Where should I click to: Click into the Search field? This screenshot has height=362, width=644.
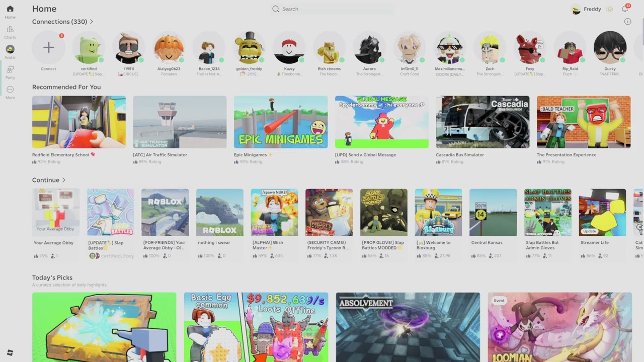tap(332, 9)
